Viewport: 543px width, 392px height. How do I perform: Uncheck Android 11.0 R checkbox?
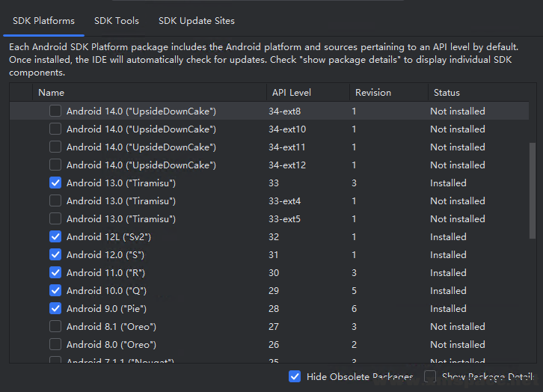point(55,272)
